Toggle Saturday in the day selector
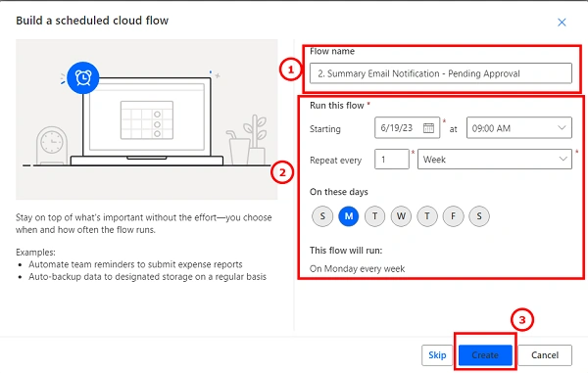This screenshot has width=588, height=373. coord(479,216)
